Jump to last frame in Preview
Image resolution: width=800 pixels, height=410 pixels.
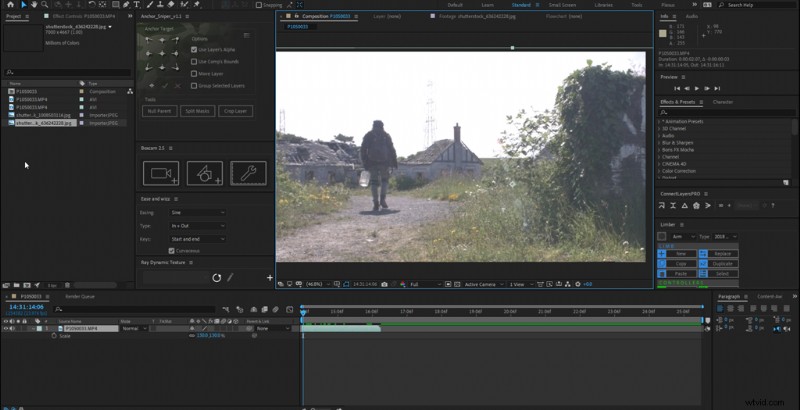coord(717,89)
